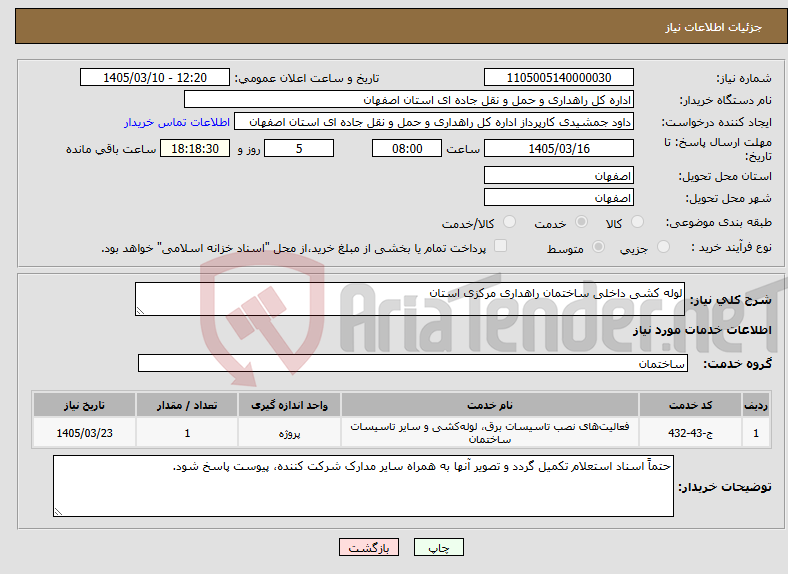Click the تاریخ نیاز column header

[x=84, y=405]
